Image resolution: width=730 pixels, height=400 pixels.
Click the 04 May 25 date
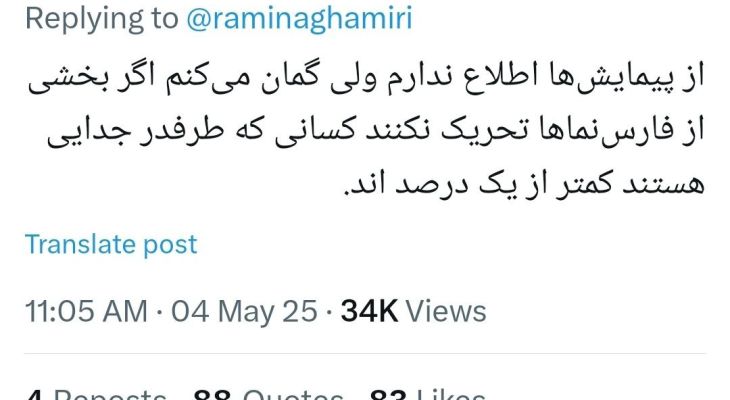[244, 311]
